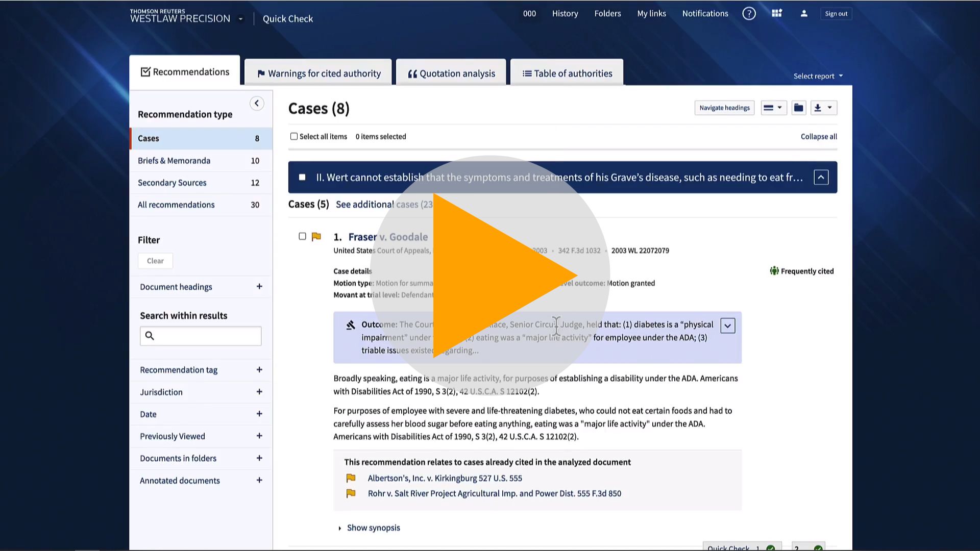The image size is (980, 551).
Task: Expand the Recommendation tag filter section
Action: click(x=258, y=369)
